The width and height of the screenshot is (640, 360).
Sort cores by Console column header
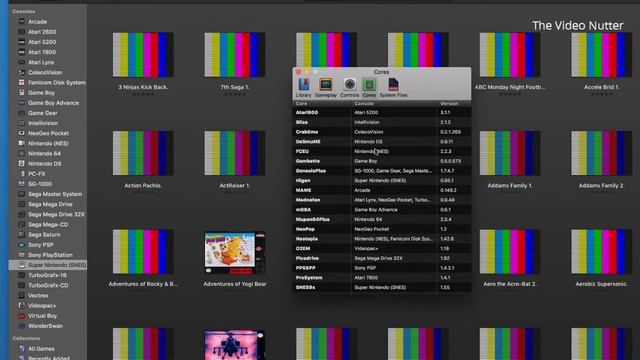[394, 104]
